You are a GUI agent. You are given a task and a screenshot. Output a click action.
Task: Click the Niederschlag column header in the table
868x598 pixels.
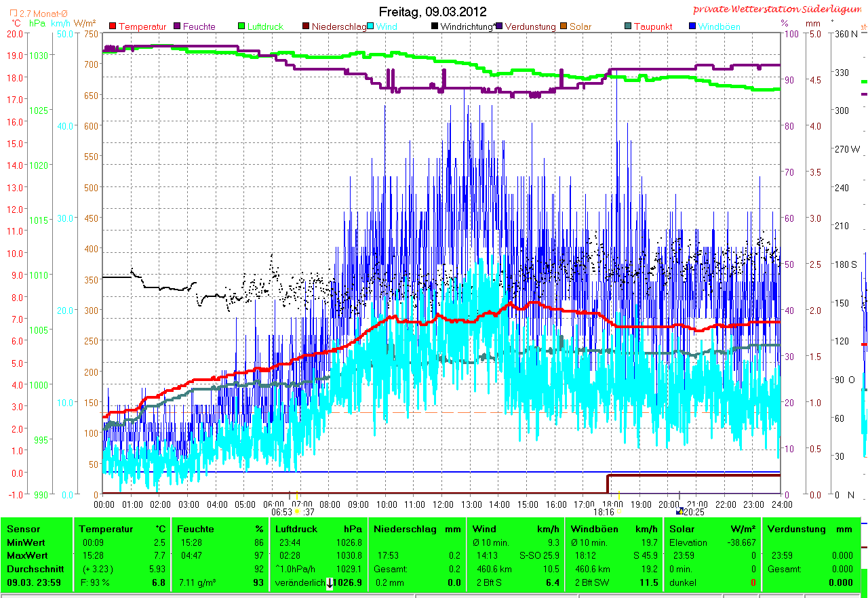click(399, 529)
